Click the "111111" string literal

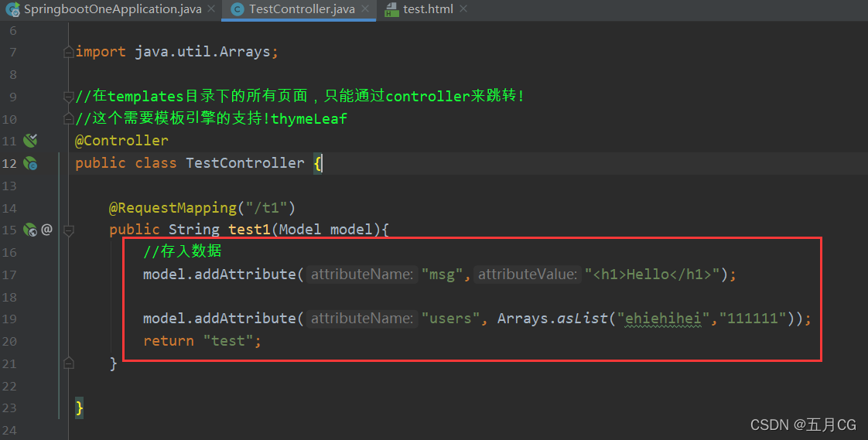pyautogui.click(x=753, y=319)
